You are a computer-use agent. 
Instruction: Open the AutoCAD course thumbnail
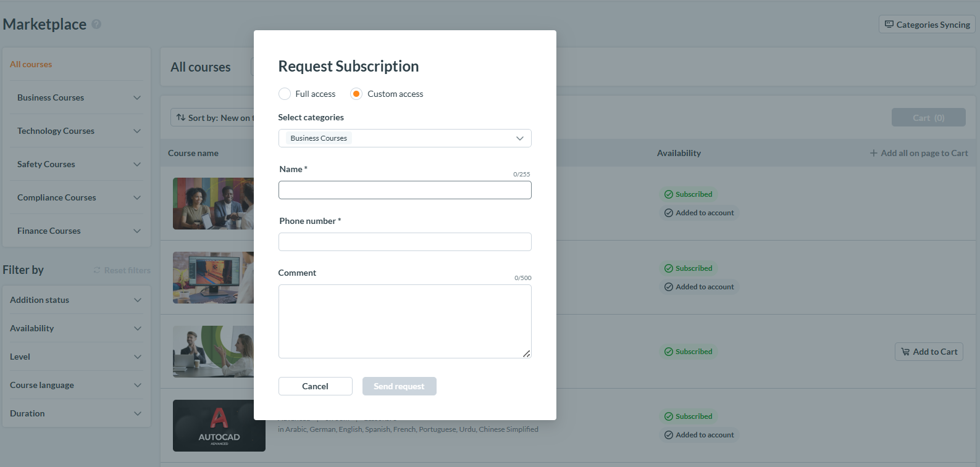tap(219, 426)
